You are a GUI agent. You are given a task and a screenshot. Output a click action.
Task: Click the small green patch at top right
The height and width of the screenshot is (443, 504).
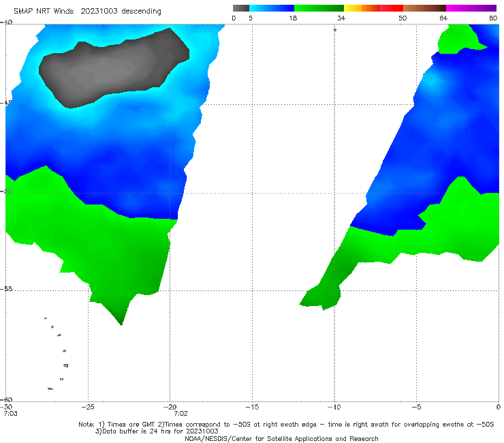tap(460, 40)
